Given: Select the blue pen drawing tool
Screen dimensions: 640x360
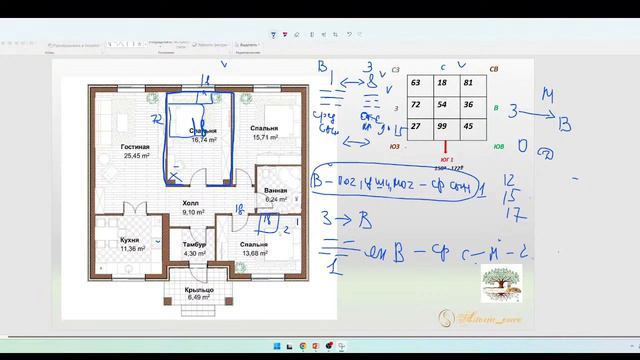Looking at the screenshot, I should point(273,35).
